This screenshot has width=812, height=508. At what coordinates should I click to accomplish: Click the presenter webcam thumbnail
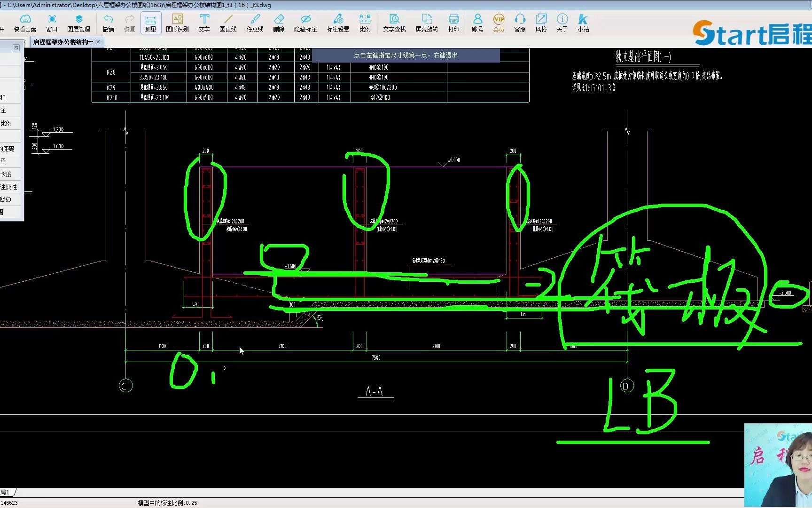778,465
